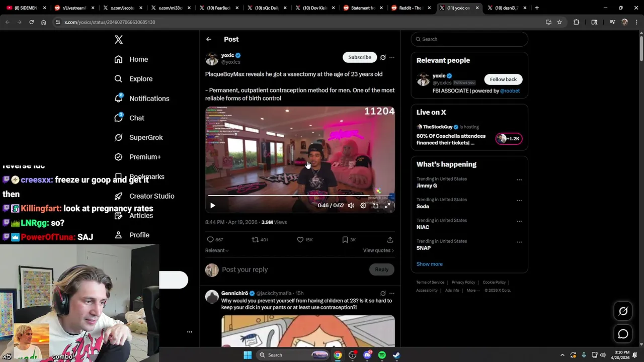Open Home from the X sidebar
The width and height of the screenshot is (644, 362).
131,59
